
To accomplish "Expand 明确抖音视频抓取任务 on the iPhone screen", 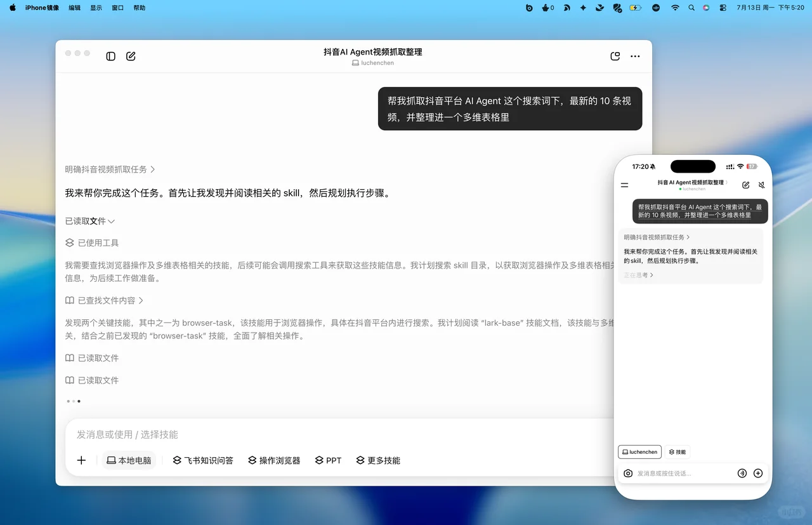I will pyautogui.click(x=657, y=237).
